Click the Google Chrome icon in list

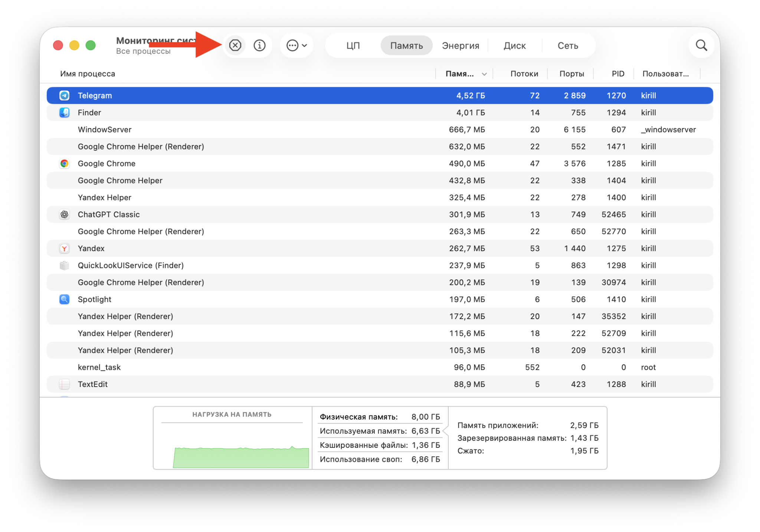tap(65, 164)
